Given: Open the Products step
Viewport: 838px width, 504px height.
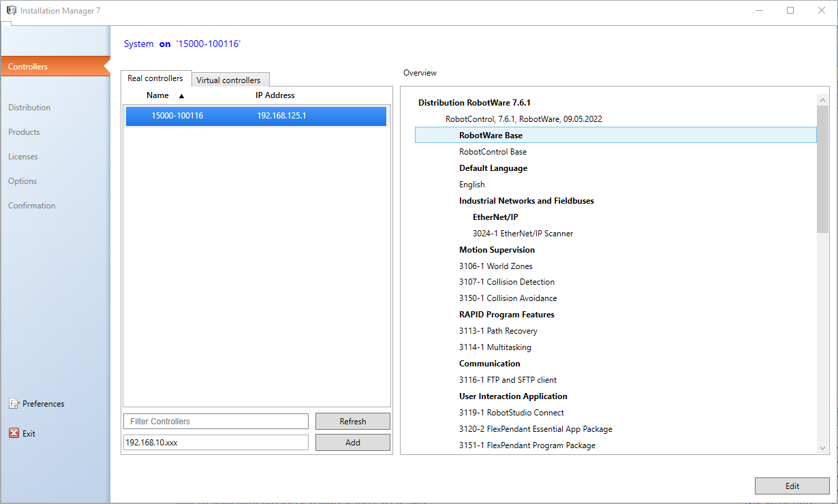Looking at the screenshot, I should 24,132.
